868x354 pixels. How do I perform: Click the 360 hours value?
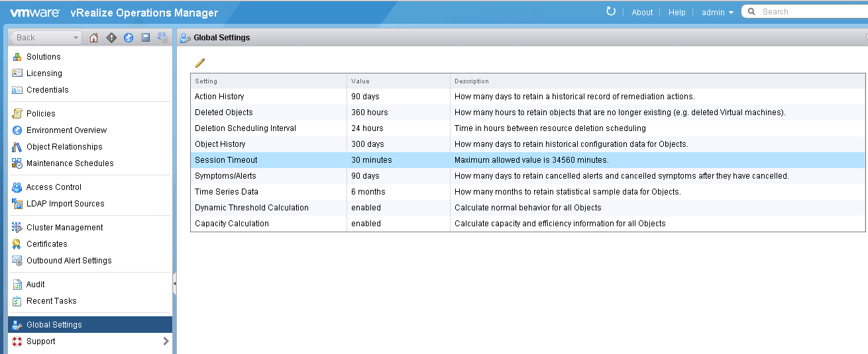click(x=370, y=112)
